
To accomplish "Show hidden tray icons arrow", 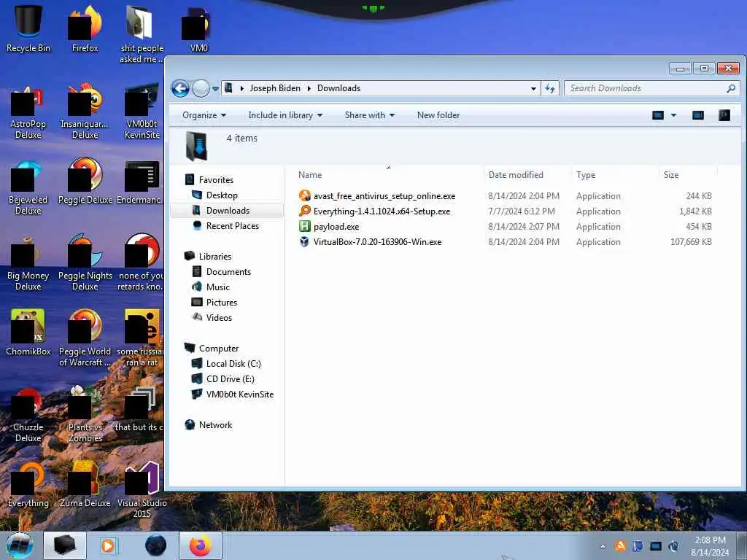I will point(603,546).
